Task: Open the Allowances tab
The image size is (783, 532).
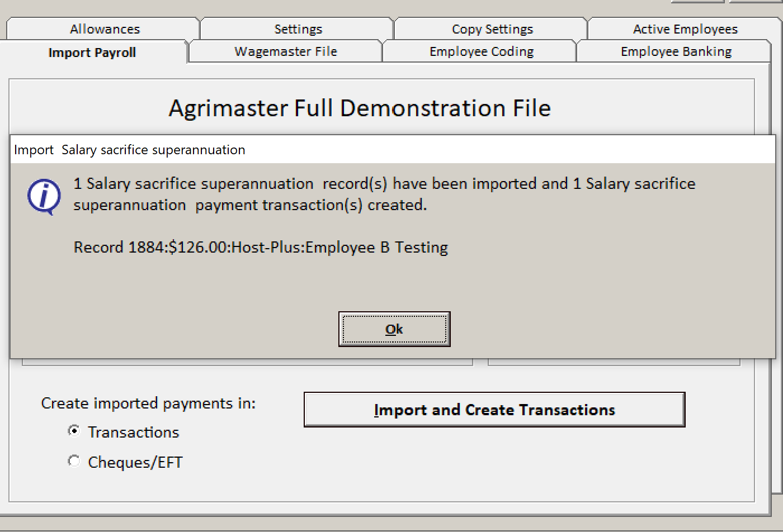Action: tap(105, 29)
